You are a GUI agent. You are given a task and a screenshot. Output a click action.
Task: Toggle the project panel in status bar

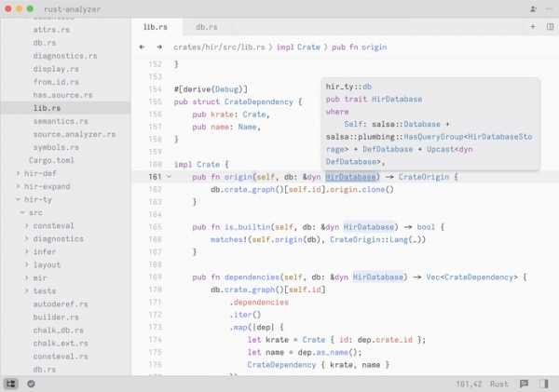(11, 383)
